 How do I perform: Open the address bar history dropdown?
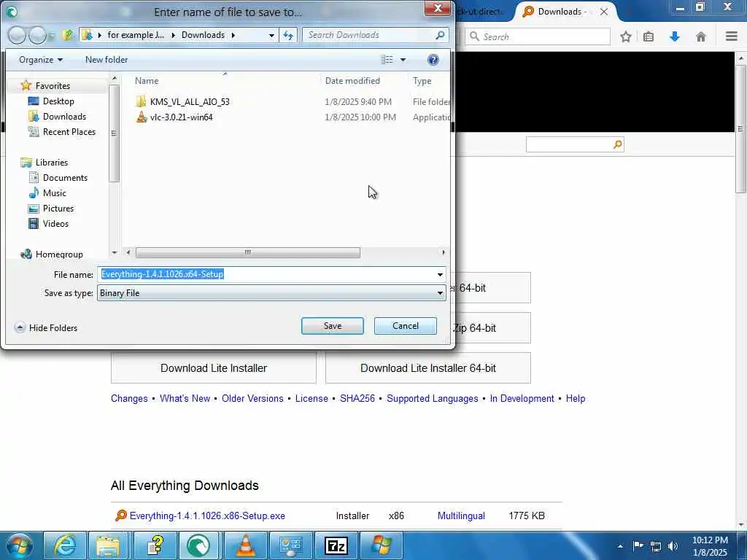[x=271, y=35]
